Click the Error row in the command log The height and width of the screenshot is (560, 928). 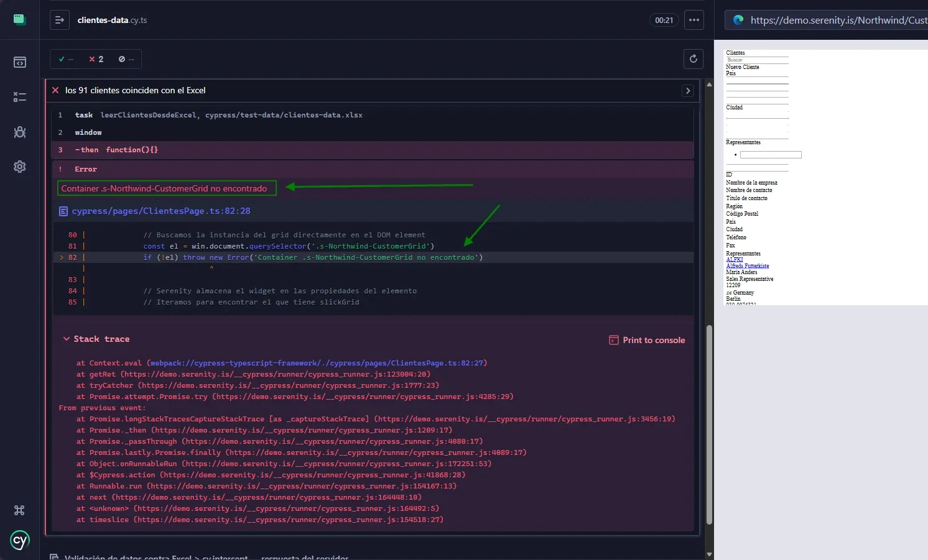[x=373, y=169]
